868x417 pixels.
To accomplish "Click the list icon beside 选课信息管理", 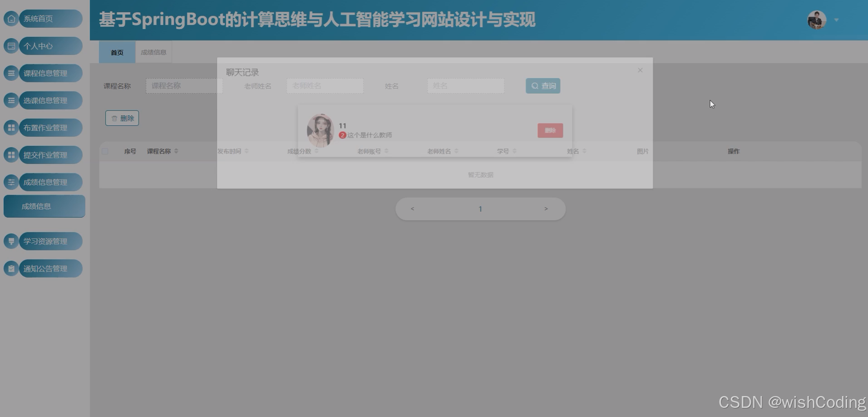I will 11,100.
